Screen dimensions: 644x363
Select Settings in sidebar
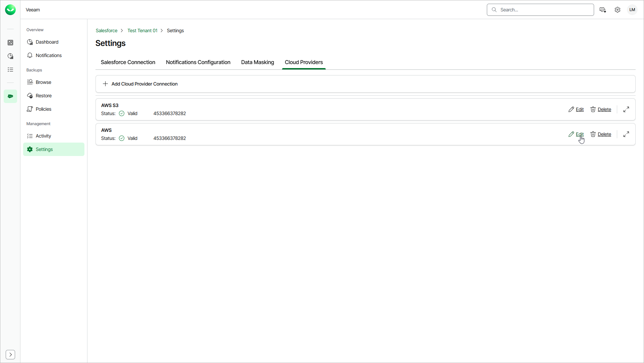coord(54,149)
